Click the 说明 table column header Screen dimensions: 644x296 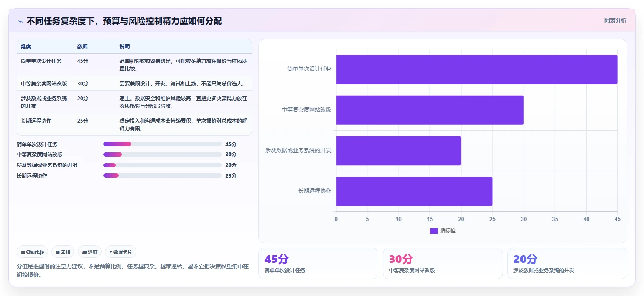(125, 47)
